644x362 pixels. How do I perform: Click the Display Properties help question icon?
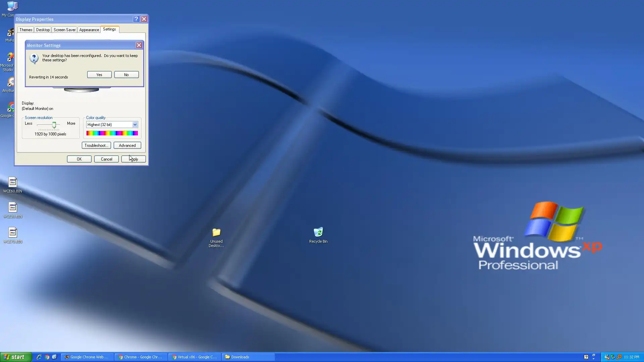click(136, 19)
